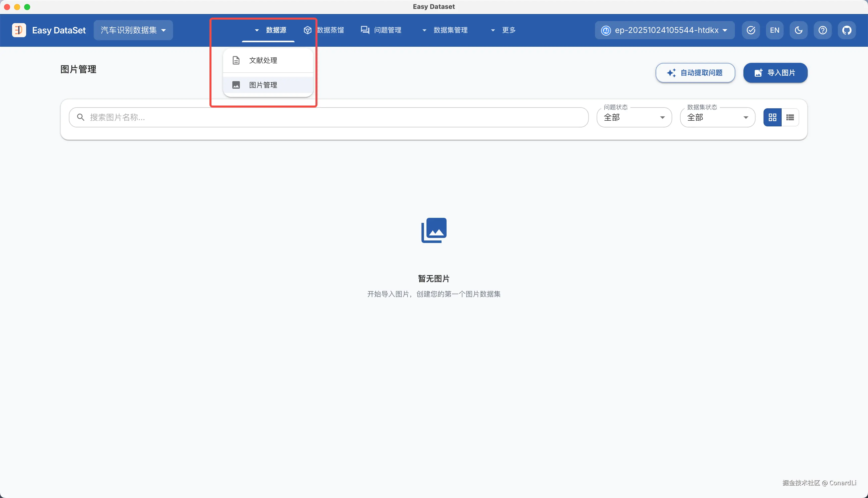
Task: Open the 问题状态 filter dropdown
Action: point(634,117)
